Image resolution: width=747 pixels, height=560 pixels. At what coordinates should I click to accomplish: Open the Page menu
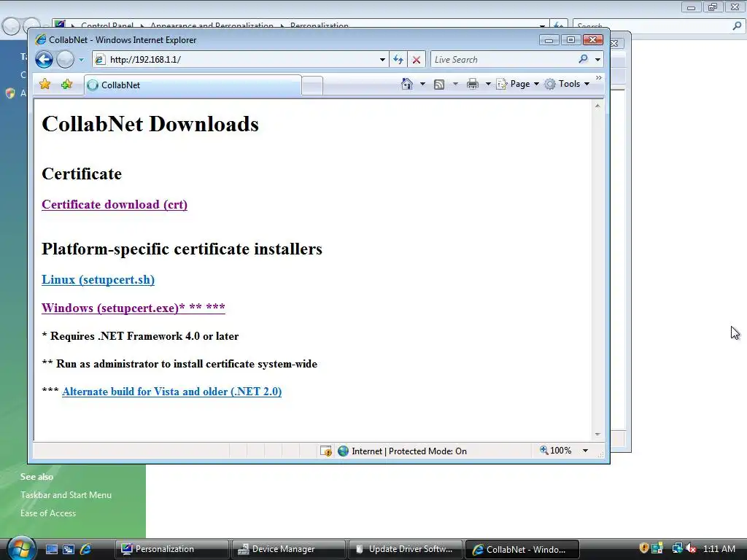tap(518, 84)
